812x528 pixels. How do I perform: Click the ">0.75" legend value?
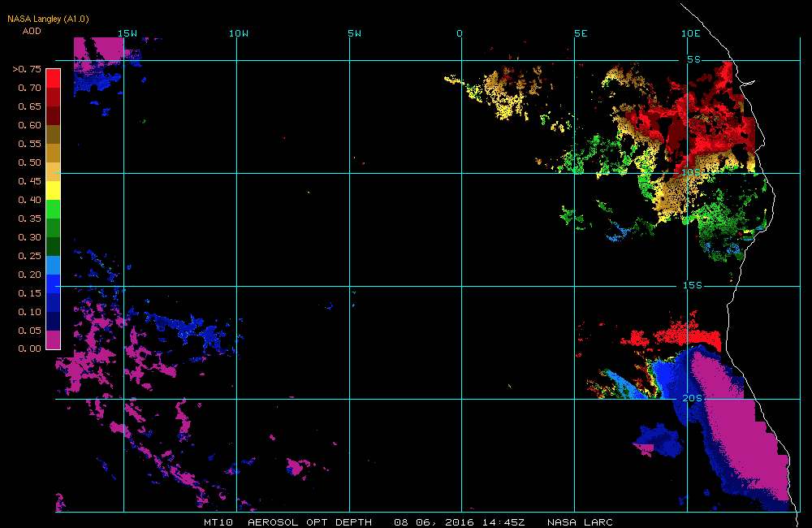(x=27, y=69)
